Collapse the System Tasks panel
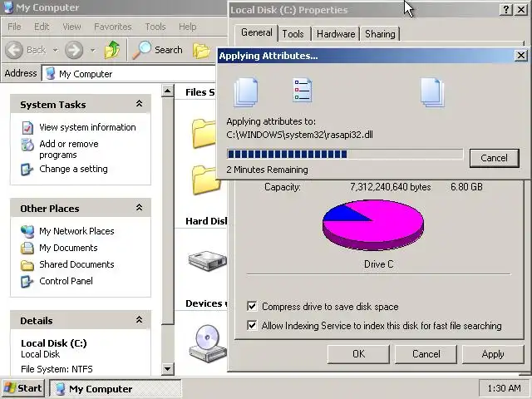This screenshot has width=532, height=399. 139,104
